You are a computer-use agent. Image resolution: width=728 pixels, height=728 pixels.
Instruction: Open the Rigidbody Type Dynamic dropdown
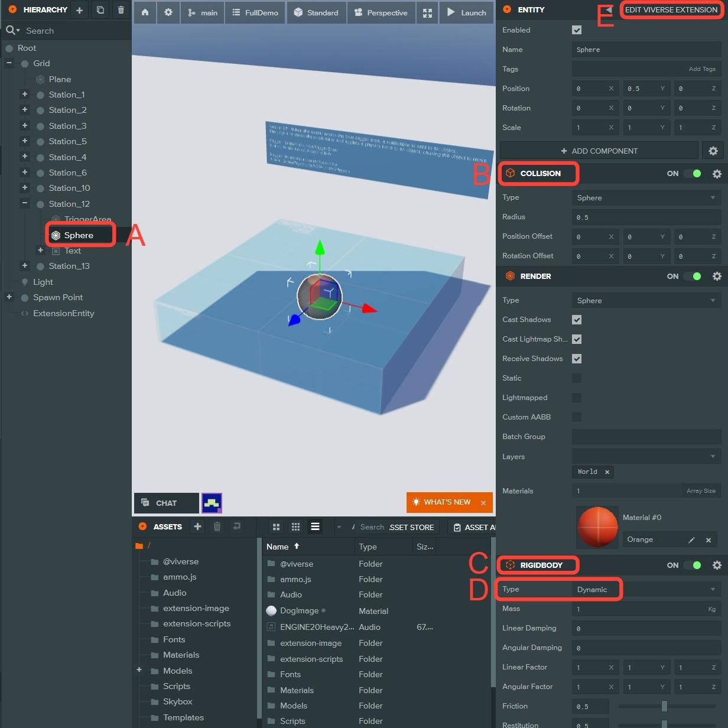point(646,590)
